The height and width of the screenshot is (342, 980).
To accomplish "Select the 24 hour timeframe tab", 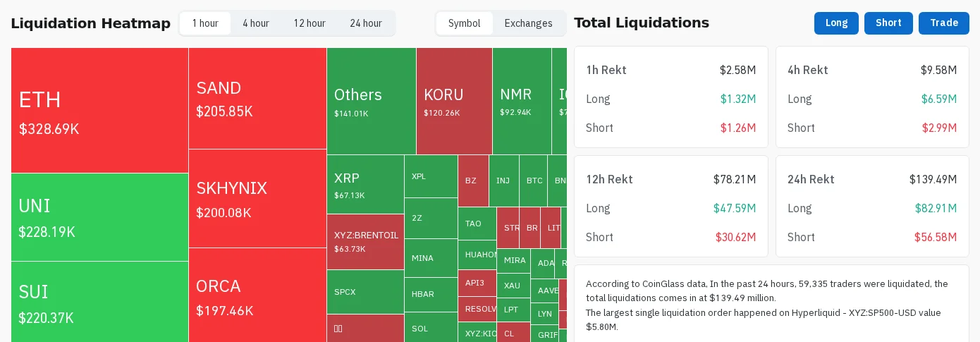I will click(366, 23).
